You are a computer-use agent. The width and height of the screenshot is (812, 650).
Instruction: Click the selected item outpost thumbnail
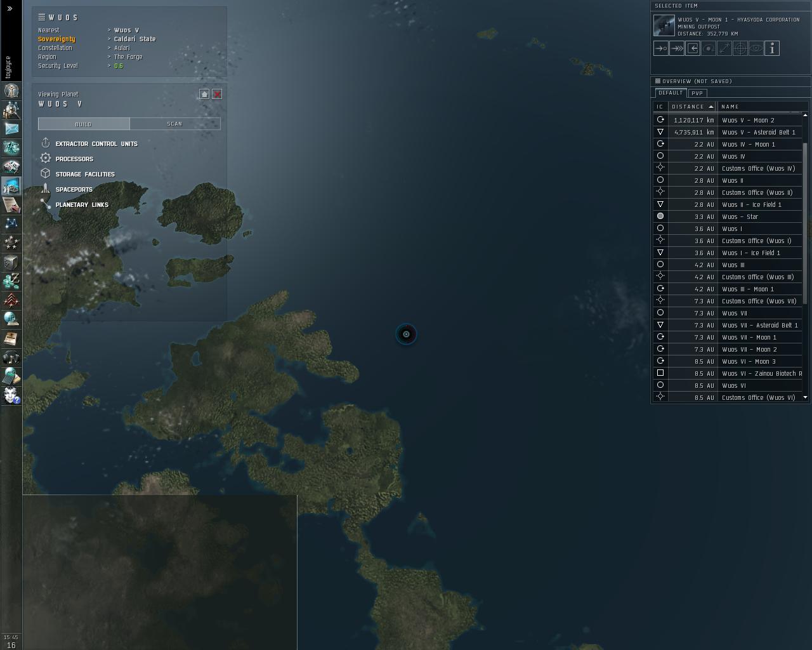click(x=664, y=26)
